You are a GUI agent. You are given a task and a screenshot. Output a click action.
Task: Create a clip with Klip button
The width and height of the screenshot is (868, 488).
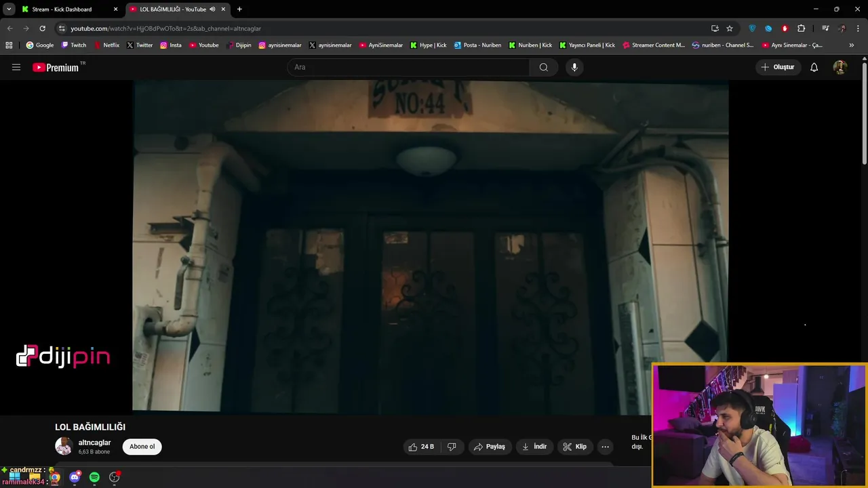(575, 447)
